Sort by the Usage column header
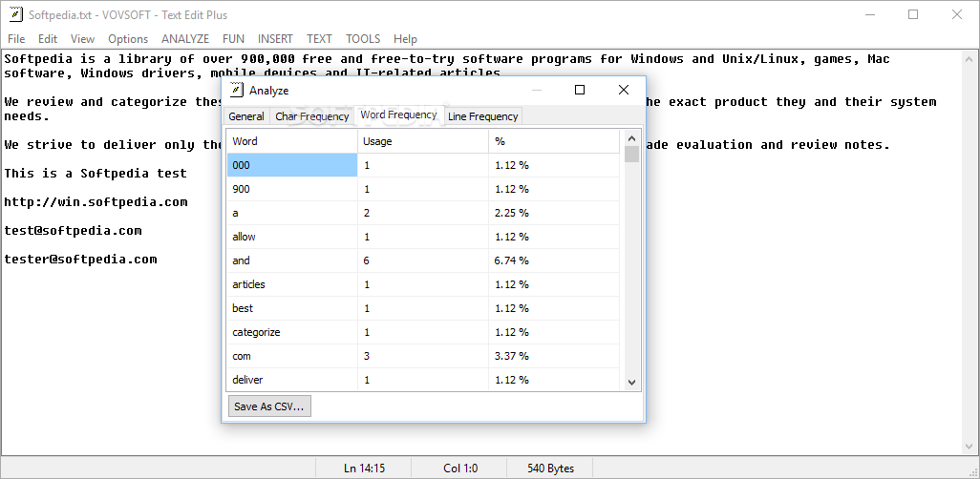This screenshot has height=479, width=980. click(422, 141)
